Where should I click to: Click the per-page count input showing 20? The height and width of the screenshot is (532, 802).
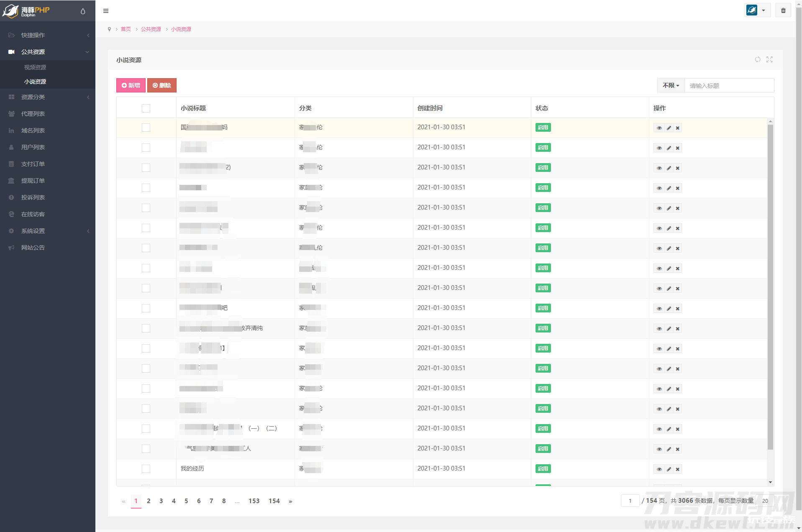click(765, 501)
